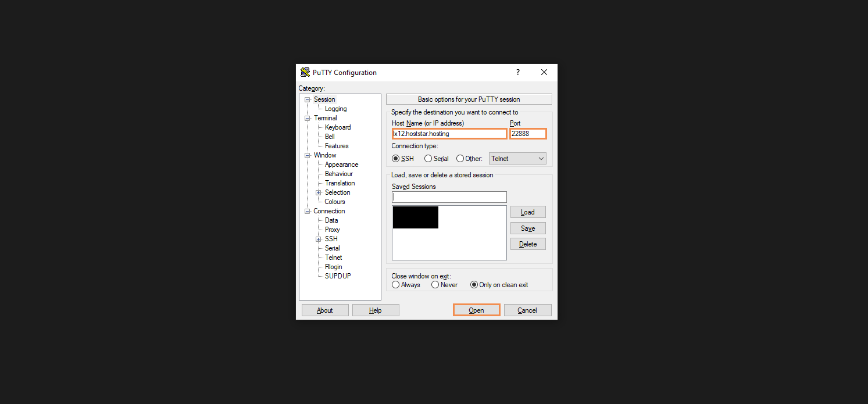Open the Features settings category

[337, 146]
